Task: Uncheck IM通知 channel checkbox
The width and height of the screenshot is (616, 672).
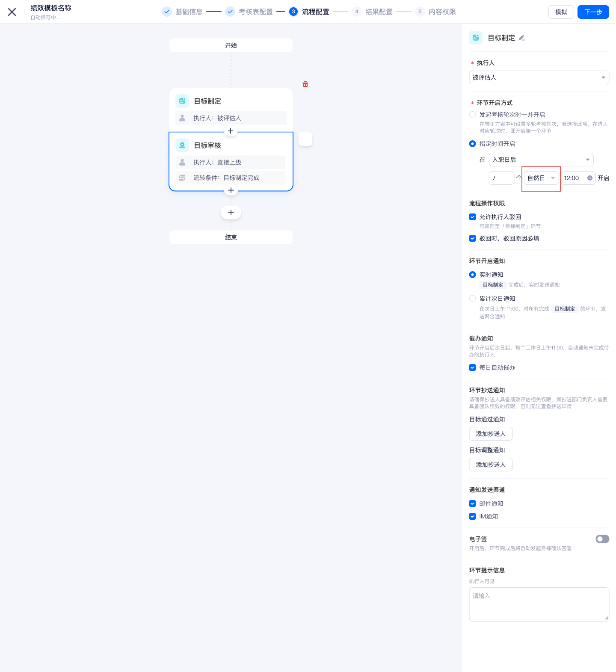Action: pyautogui.click(x=473, y=516)
